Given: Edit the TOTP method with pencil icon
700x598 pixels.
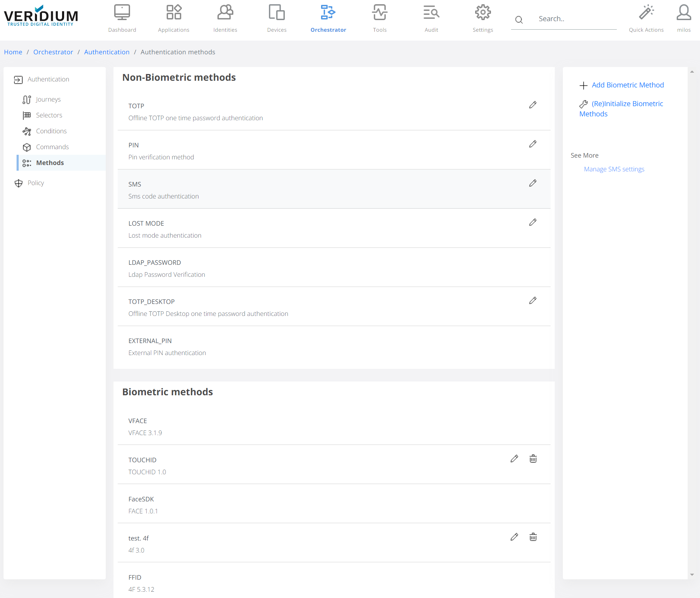Looking at the screenshot, I should pyautogui.click(x=533, y=105).
